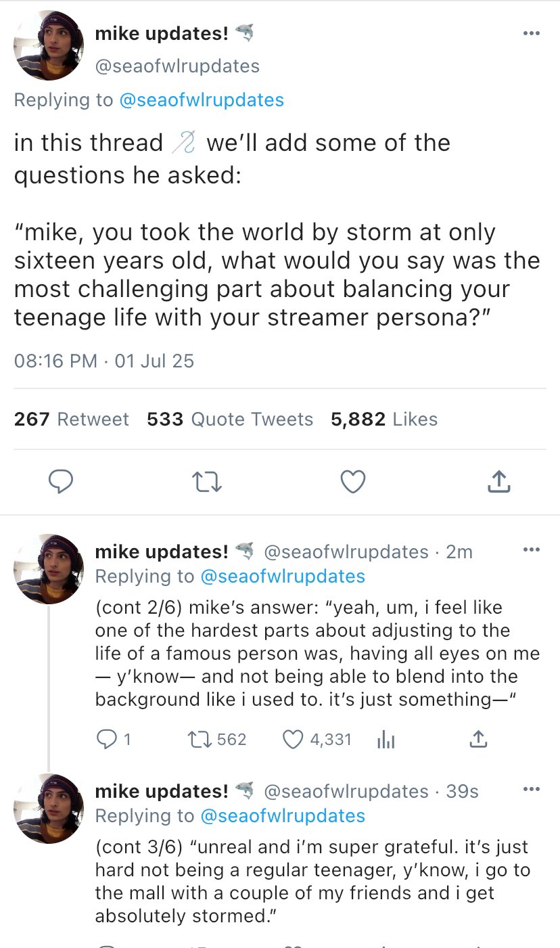View analytics for cont 2/6 tweet
The width and height of the screenshot is (560, 948).
point(384,740)
